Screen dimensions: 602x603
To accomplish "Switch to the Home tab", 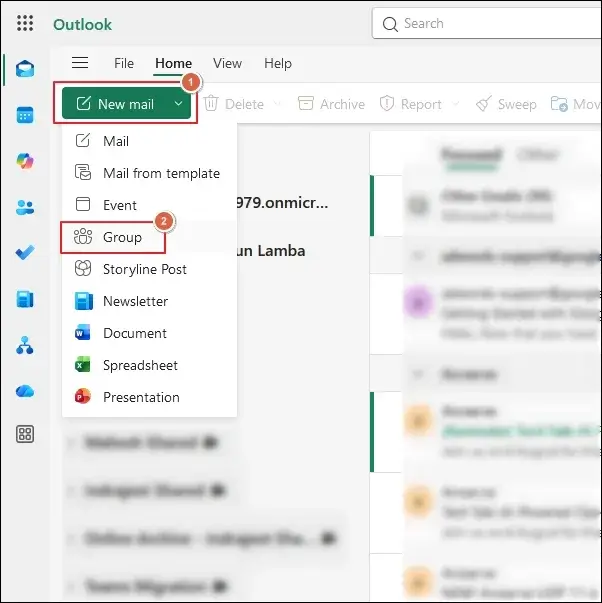I will coord(173,63).
